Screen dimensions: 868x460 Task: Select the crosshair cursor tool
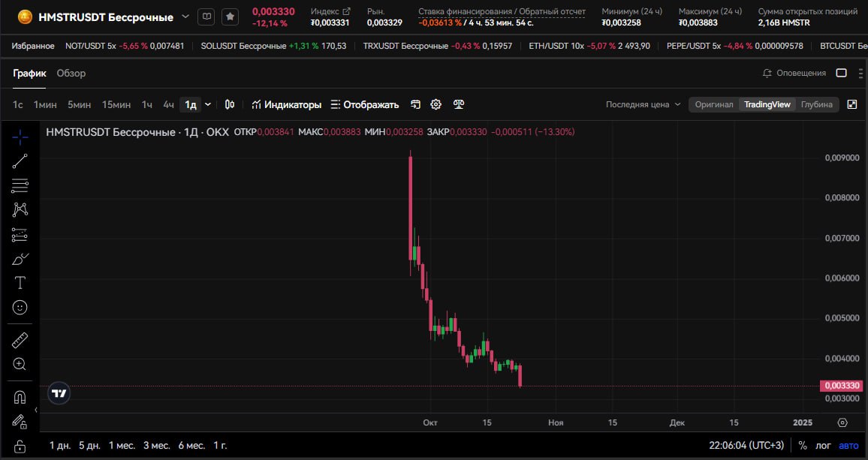point(20,137)
